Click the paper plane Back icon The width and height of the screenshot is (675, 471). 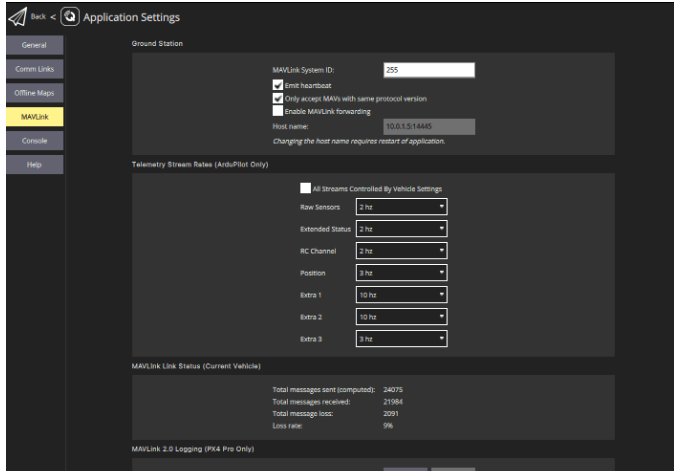(17, 17)
